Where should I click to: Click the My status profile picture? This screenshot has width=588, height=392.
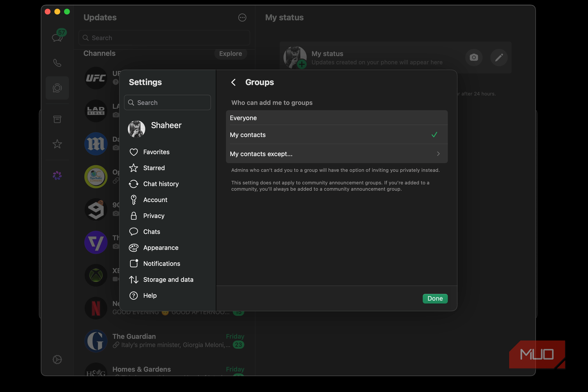[295, 57]
